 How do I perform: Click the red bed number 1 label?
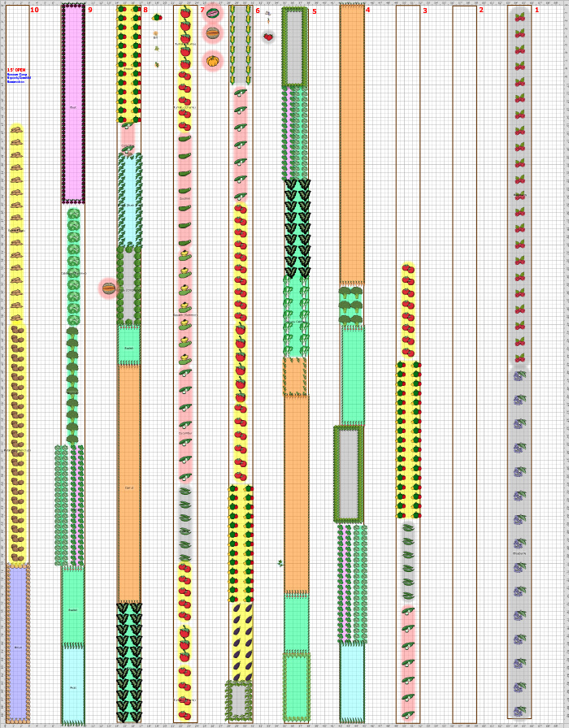click(x=536, y=10)
